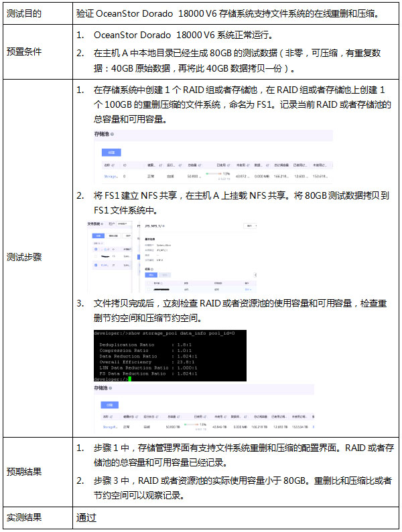The image size is (402, 532).
Task: Uncheck the selected file system row checkbox
Action: (96, 265)
